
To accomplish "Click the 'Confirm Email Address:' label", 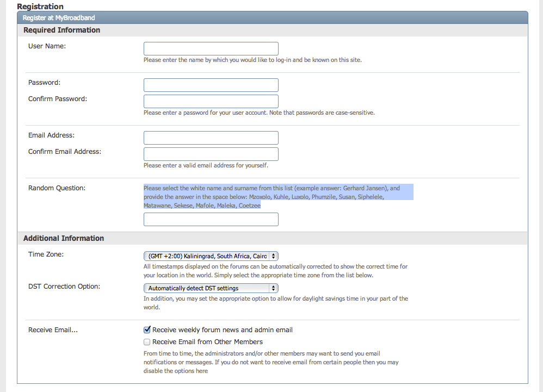I will [x=65, y=152].
